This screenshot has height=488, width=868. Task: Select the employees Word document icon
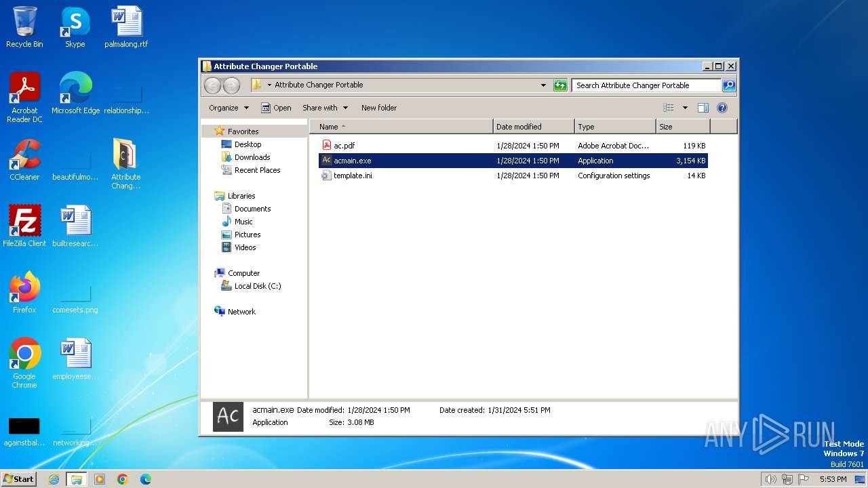[75, 359]
